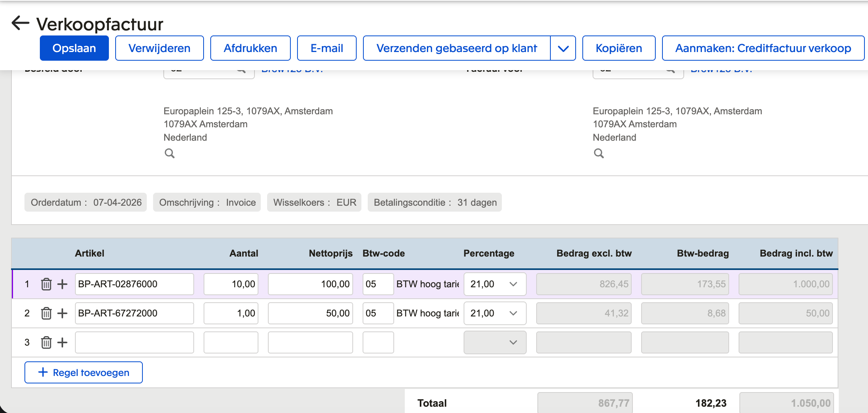This screenshot has height=413, width=868.
Task: Click the Btw-bedrag value 8,68
Action: pos(685,313)
